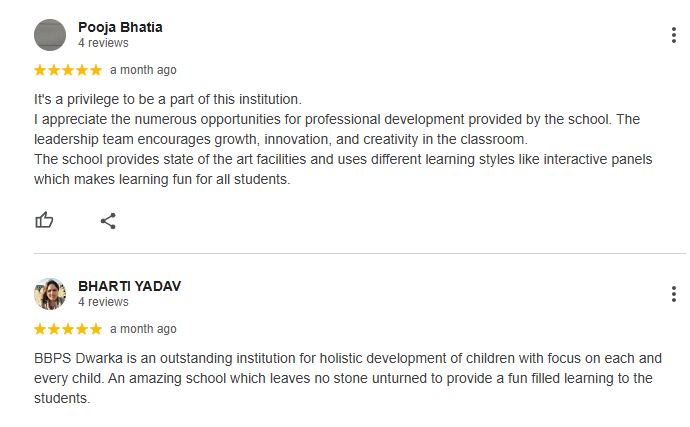Open BHARTI YADAV's profile photo
The width and height of the screenshot is (690, 427).
tap(50, 294)
